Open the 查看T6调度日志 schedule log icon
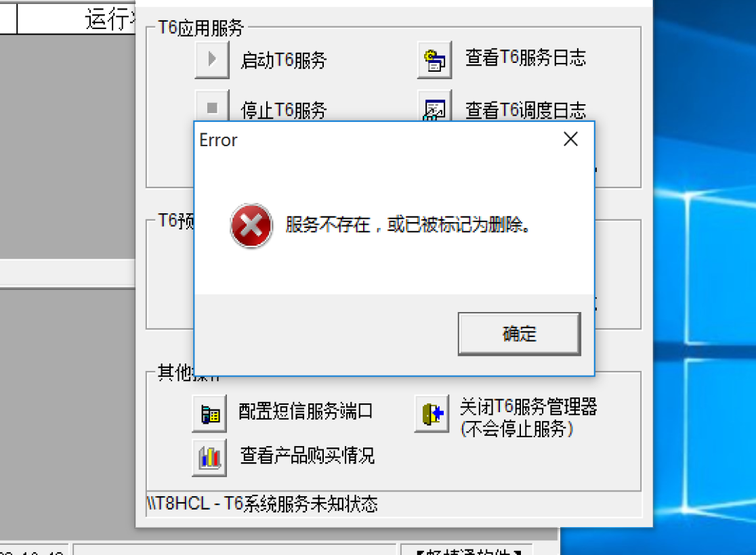Viewport: 756px width, 555px height. (x=434, y=106)
